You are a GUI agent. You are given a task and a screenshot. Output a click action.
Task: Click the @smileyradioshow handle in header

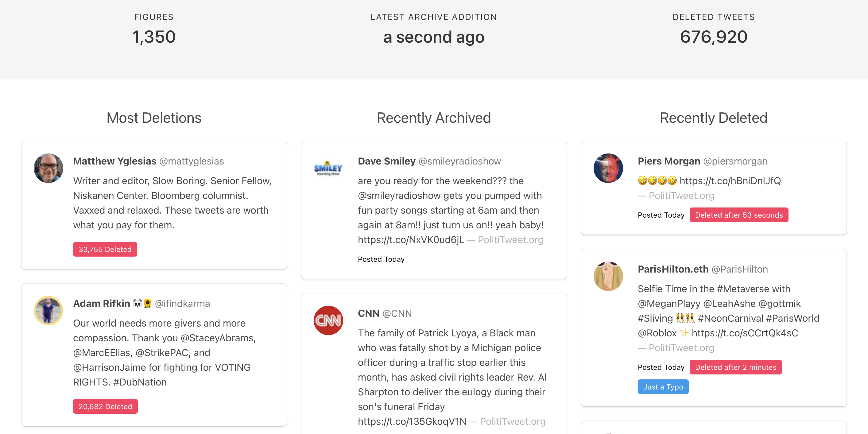click(459, 161)
